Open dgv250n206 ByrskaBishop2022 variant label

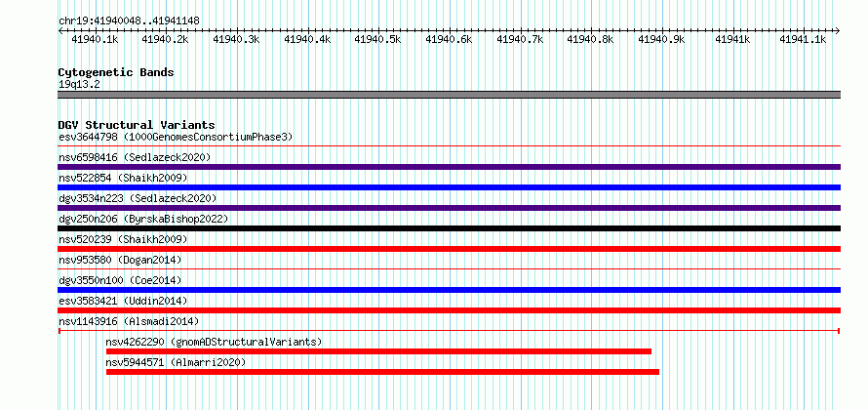point(143,219)
